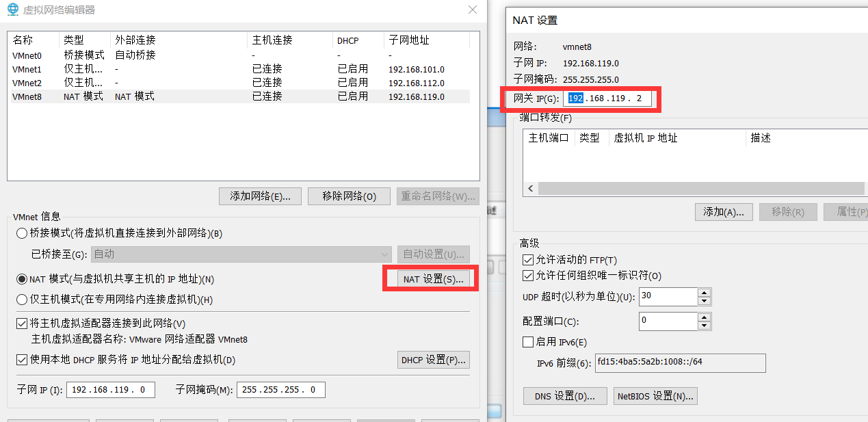Screen dimensions: 868x422
Task: Select the 桥接模式 radio button
Action: point(21,233)
